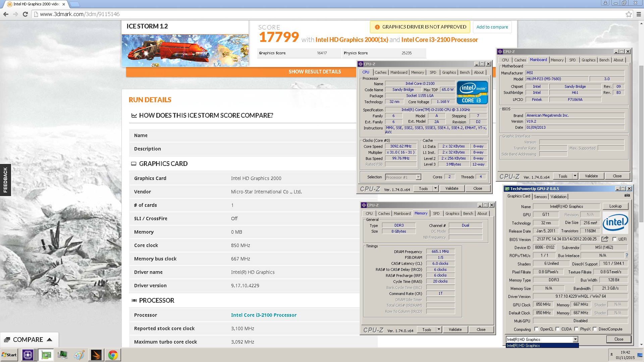
Task: Switch to SPD tab in CPU-Z Memory window
Action: [436, 214]
